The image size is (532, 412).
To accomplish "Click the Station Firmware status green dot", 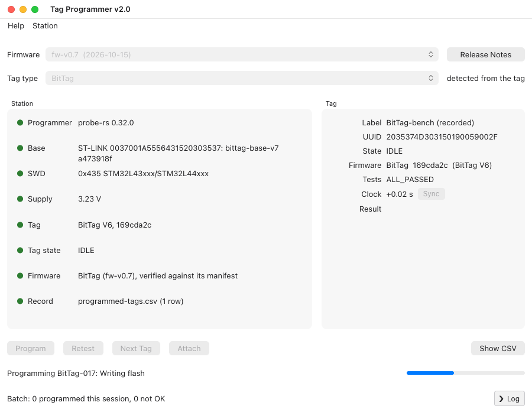I will point(20,275).
